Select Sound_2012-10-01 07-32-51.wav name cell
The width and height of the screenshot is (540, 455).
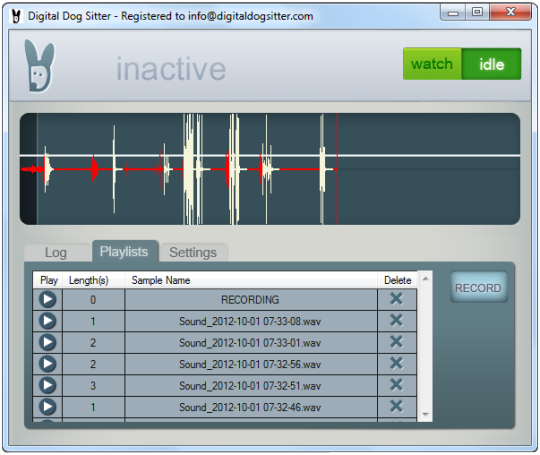click(251, 385)
